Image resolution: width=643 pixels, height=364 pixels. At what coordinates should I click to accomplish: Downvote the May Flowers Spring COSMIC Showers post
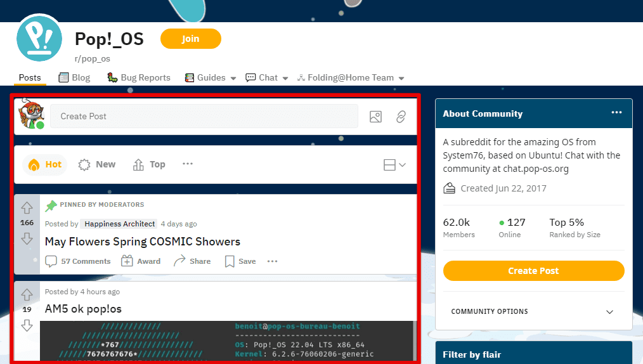[x=27, y=238]
